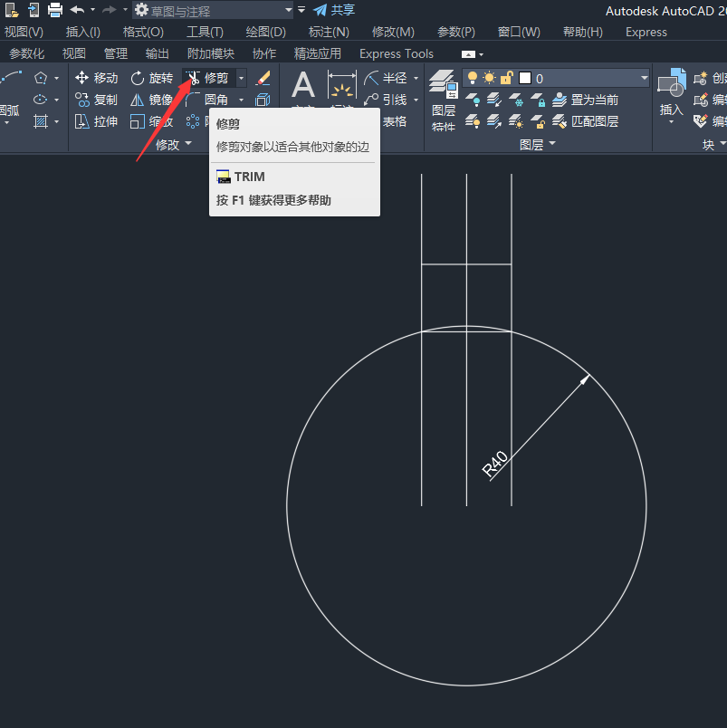Open the polygon tool dropdown arrow
Viewport: 727px width, 728px height.
57,78
